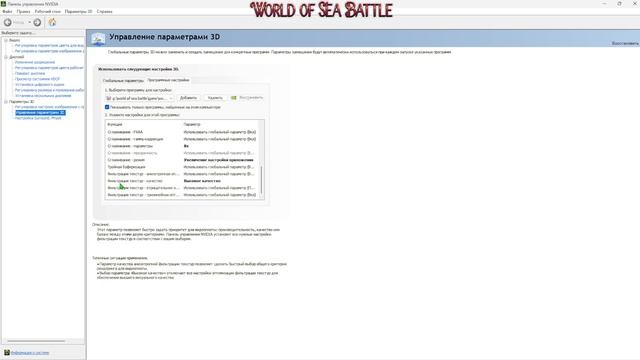This screenshot has width=640, height=360.
Task: Click the Функция column header
Action: click(115, 124)
